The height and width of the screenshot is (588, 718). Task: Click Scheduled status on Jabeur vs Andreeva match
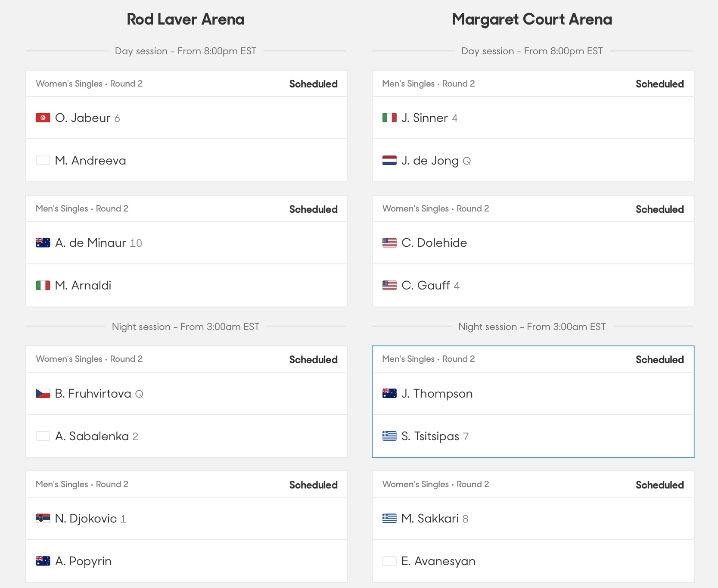[313, 84]
